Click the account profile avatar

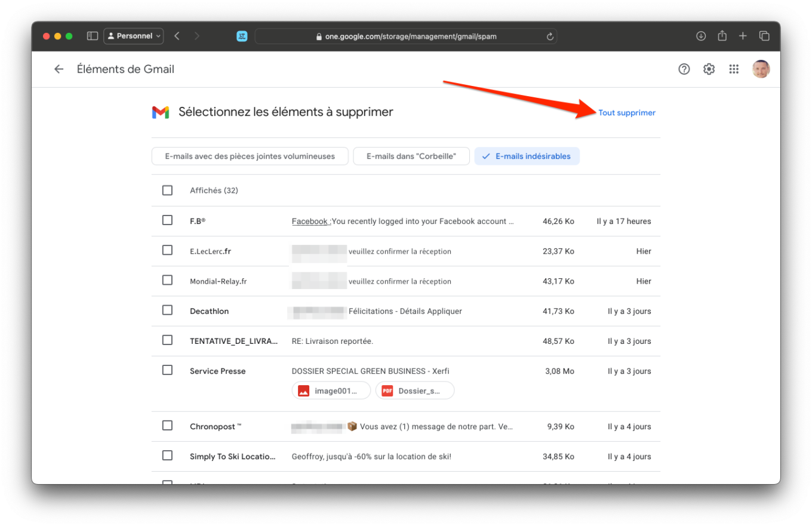pyautogui.click(x=761, y=69)
